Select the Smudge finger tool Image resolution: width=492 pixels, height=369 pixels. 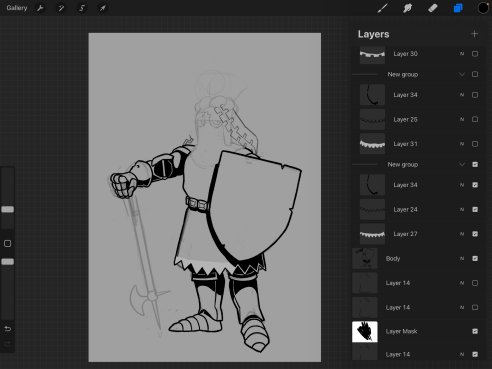[x=407, y=8]
